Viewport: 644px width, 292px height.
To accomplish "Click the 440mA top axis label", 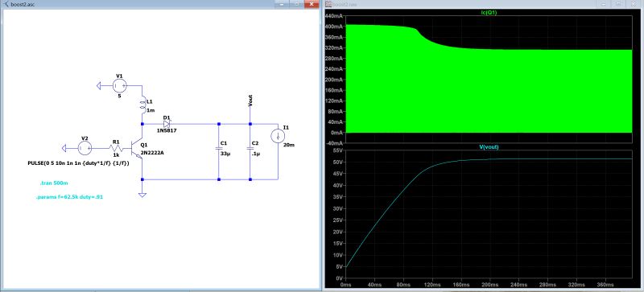I will click(x=335, y=15).
